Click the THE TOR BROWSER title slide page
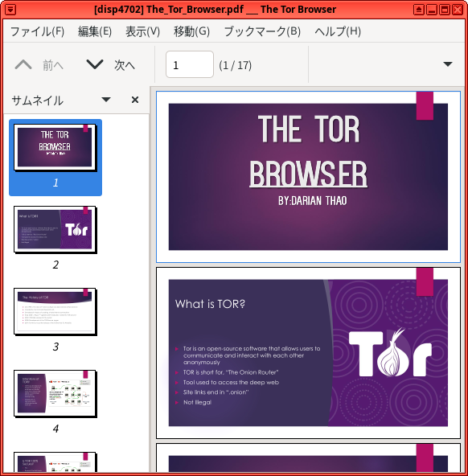The image size is (468, 476). (308, 177)
